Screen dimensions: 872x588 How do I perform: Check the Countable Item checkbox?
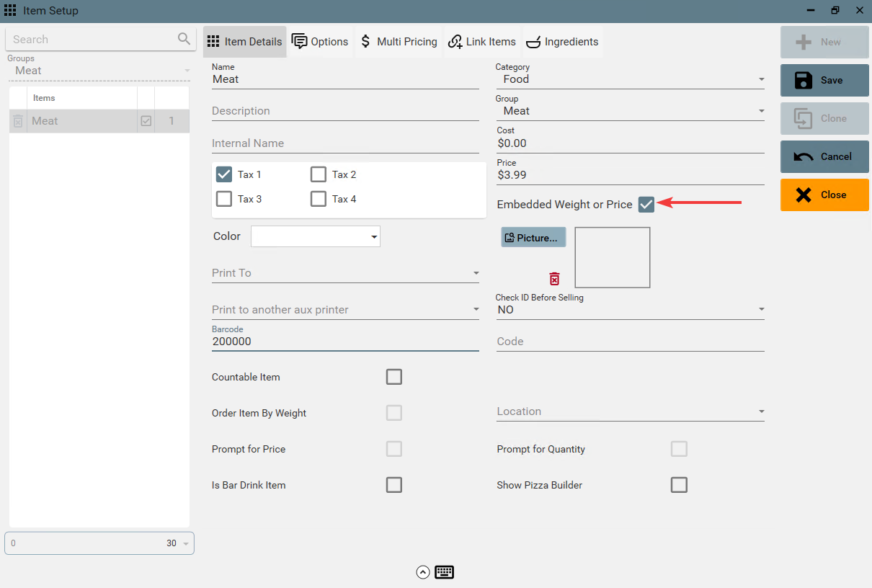tap(394, 377)
